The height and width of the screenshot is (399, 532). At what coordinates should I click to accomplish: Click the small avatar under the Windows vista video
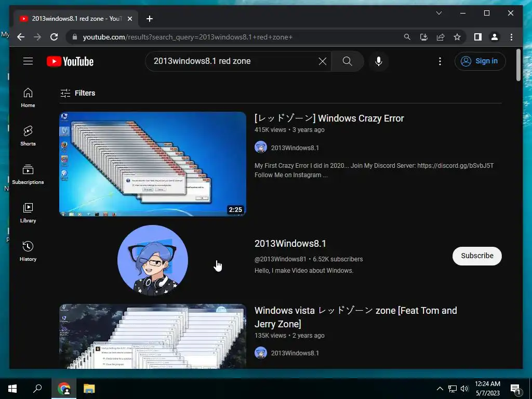(x=261, y=353)
